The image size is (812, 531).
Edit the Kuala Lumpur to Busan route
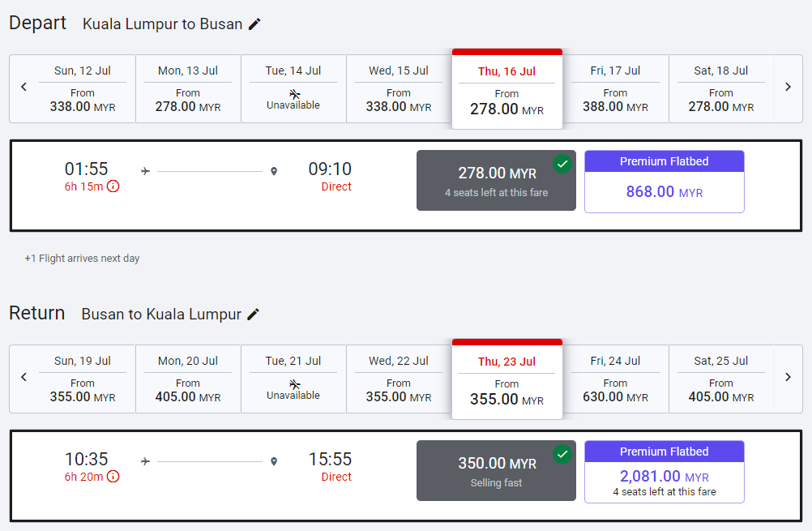254,24
